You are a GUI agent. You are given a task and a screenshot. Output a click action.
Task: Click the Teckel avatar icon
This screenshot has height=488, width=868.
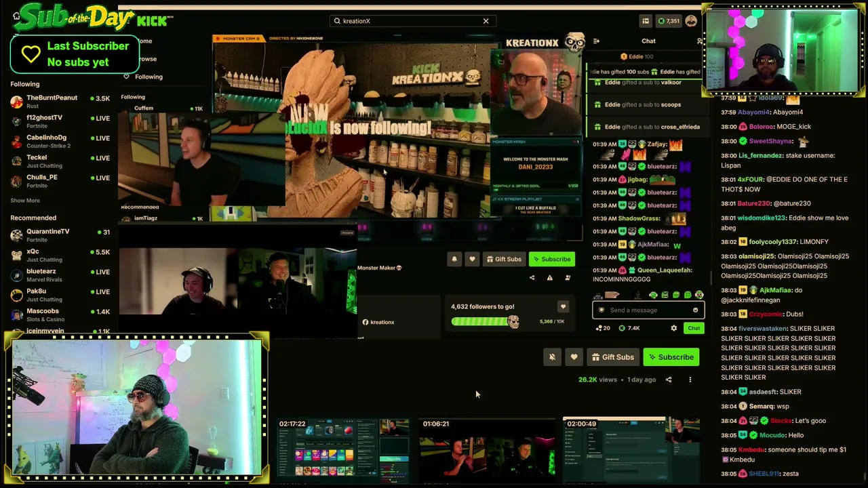[16, 161]
